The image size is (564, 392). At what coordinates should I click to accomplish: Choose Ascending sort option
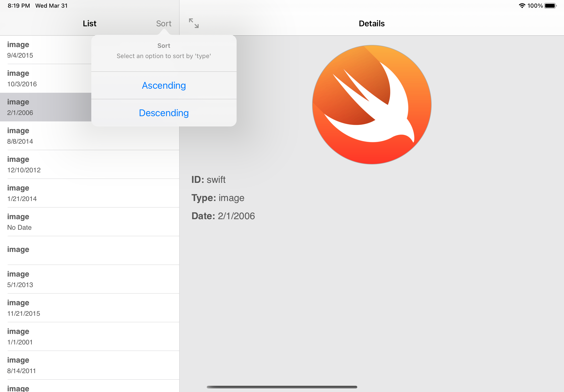164,86
